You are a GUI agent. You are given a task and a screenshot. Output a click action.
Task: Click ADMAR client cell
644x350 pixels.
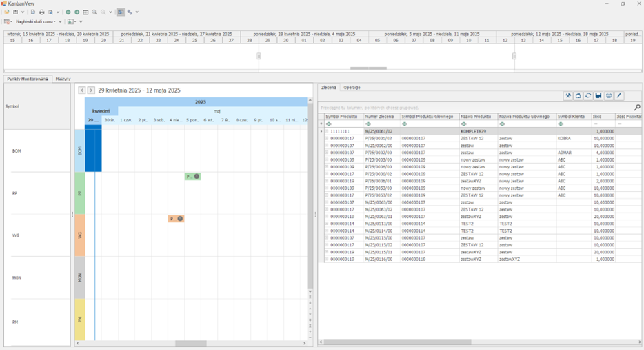574,153
